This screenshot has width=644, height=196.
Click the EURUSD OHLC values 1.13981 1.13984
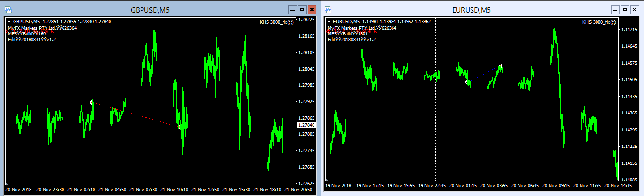click(380, 22)
